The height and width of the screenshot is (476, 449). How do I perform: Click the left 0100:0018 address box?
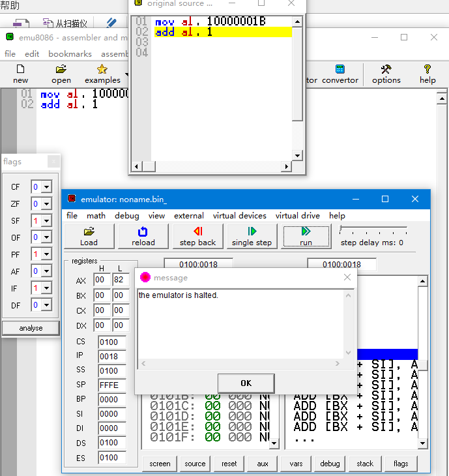click(x=198, y=264)
